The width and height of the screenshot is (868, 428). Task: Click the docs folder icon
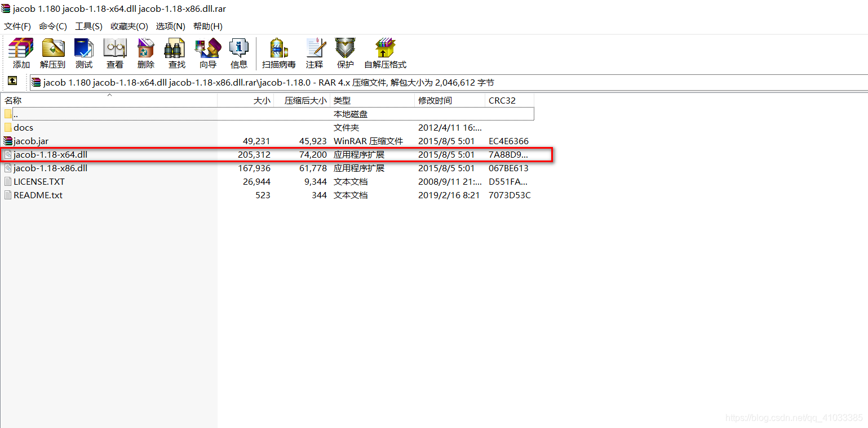[x=8, y=127]
